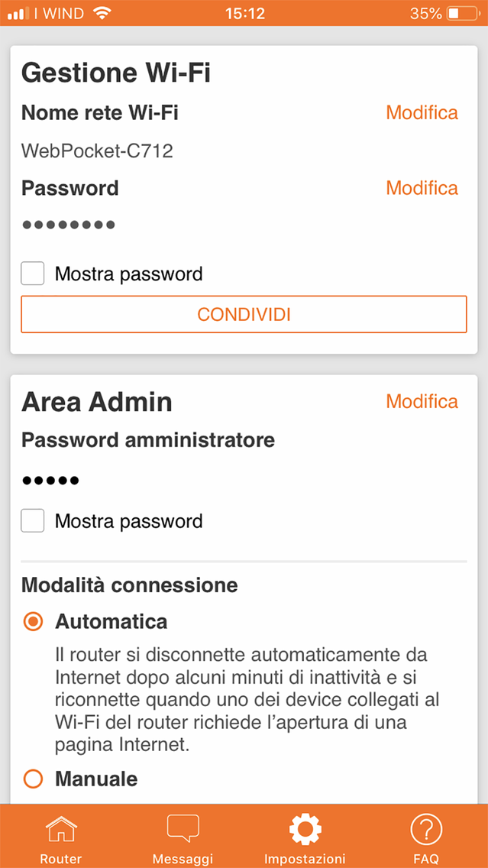488x868 pixels.
Task: Tap Modifica in Area Admin section
Action: click(x=422, y=401)
